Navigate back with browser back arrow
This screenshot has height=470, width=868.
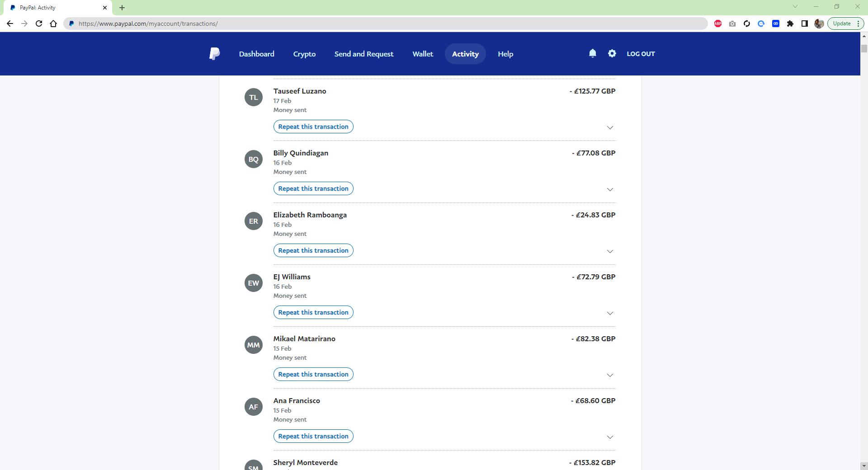pos(10,23)
